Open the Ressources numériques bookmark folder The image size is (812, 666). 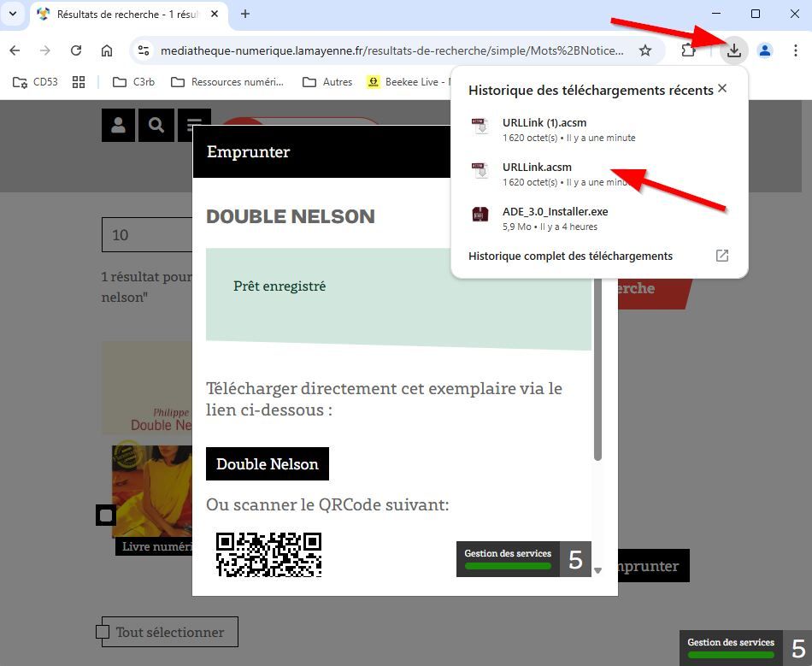227,82
